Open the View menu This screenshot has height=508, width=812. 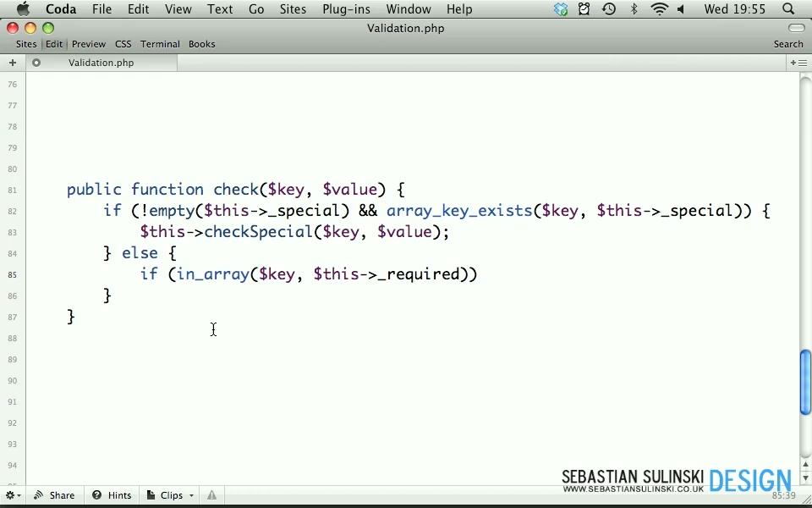(178, 8)
